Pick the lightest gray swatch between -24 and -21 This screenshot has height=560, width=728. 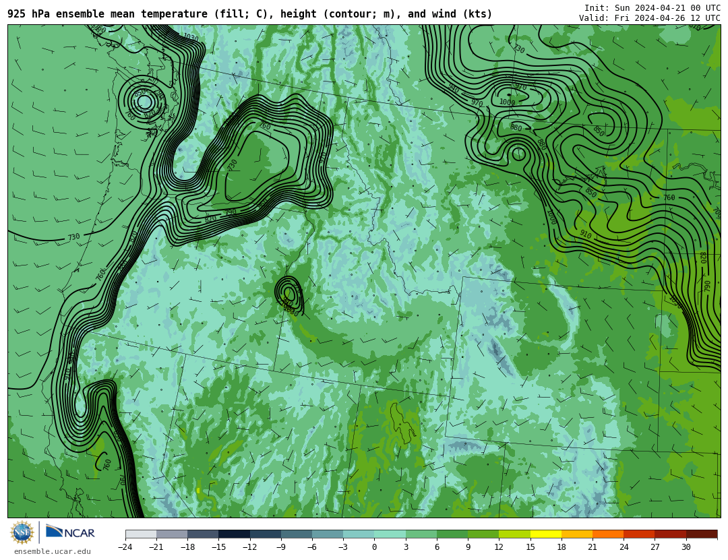point(141,534)
